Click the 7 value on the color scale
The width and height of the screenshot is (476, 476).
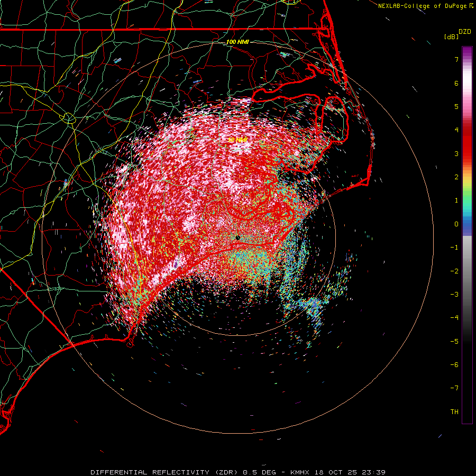(x=456, y=59)
